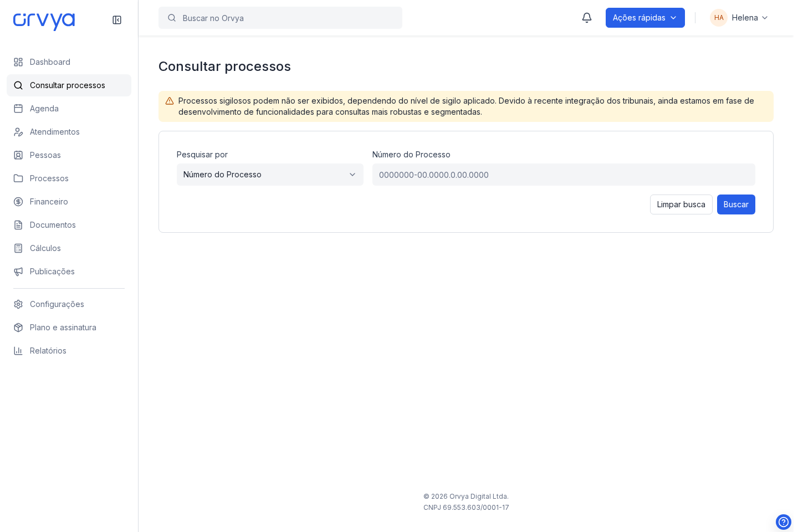The height and width of the screenshot is (532, 798).
Task: Open Publicações in sidebar
Action: [x=69, y=272]
